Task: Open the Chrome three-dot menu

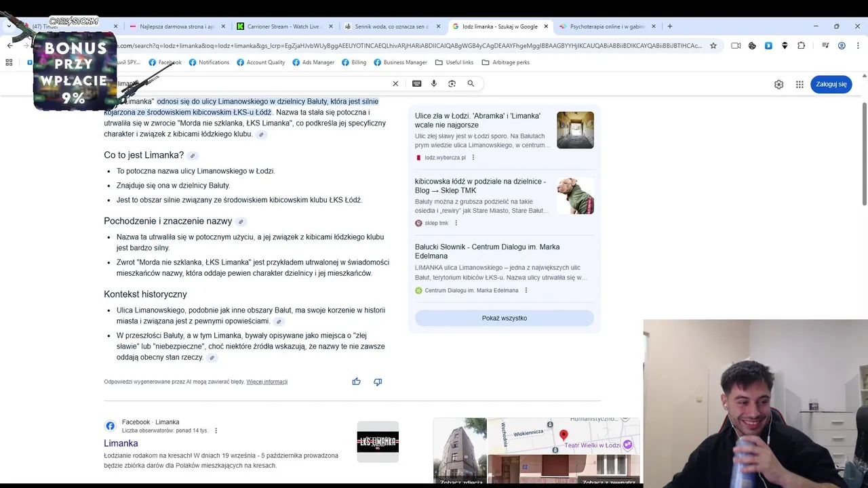Action: 858,45
